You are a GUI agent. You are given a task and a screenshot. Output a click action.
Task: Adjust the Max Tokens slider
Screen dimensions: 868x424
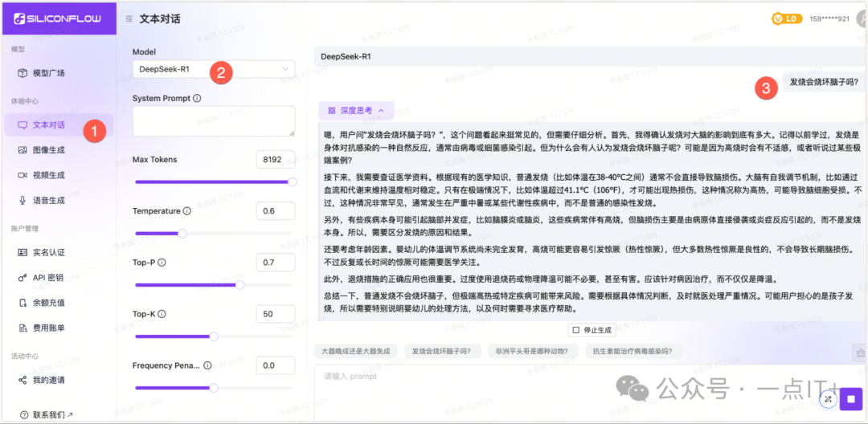tap(214, 181)
